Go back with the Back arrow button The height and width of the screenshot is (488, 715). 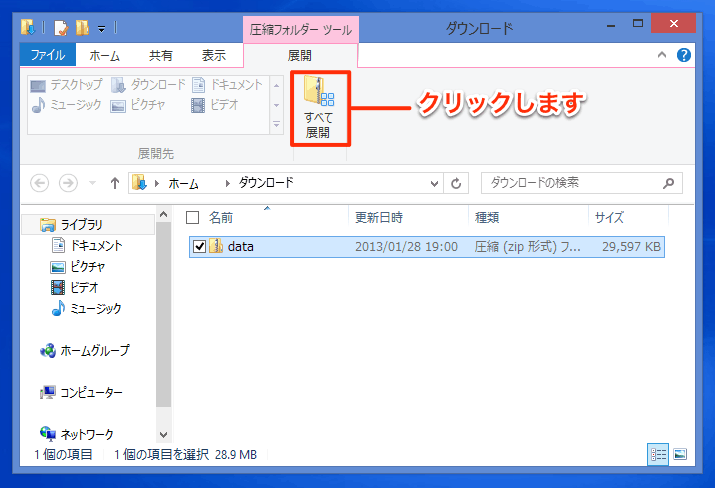pos(40,183)
